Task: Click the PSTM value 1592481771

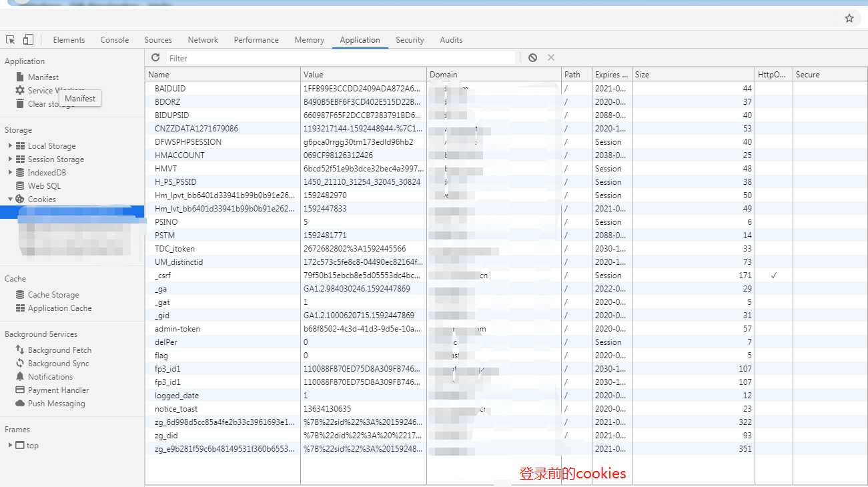Action: pyautogui.click(x=325, y=235)
